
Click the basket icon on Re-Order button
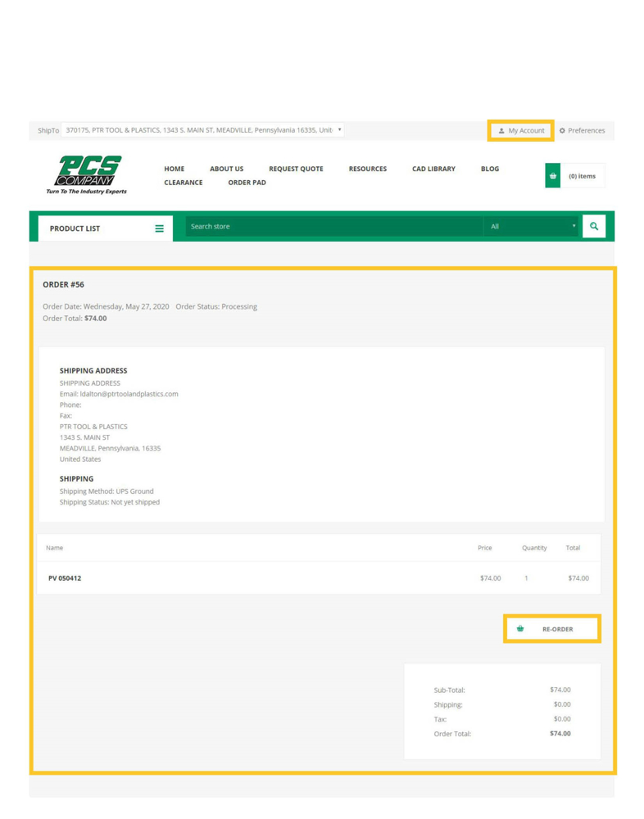520,629
